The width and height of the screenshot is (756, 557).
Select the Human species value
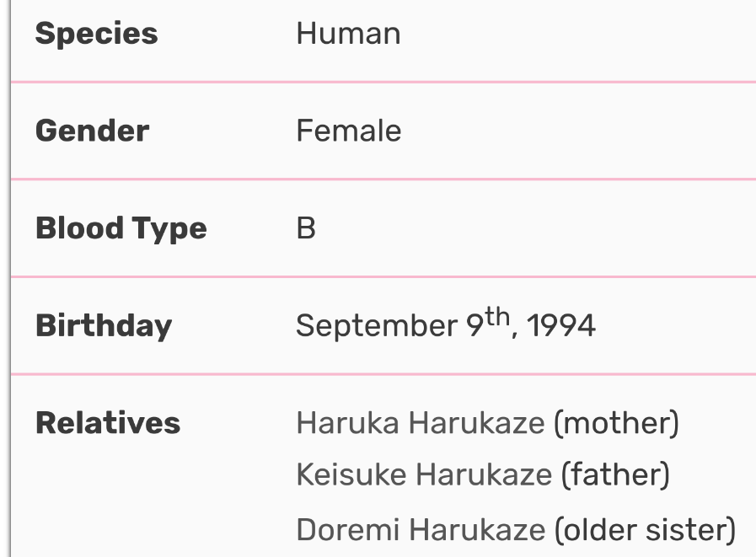click(x=348, y=34)
